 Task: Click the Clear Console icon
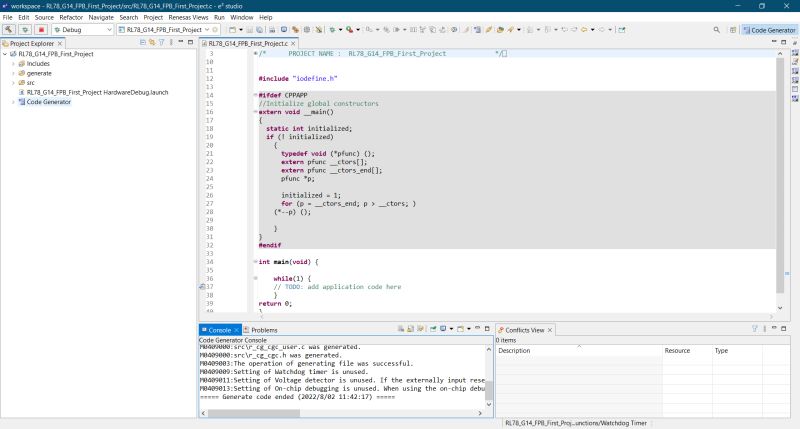401,329
